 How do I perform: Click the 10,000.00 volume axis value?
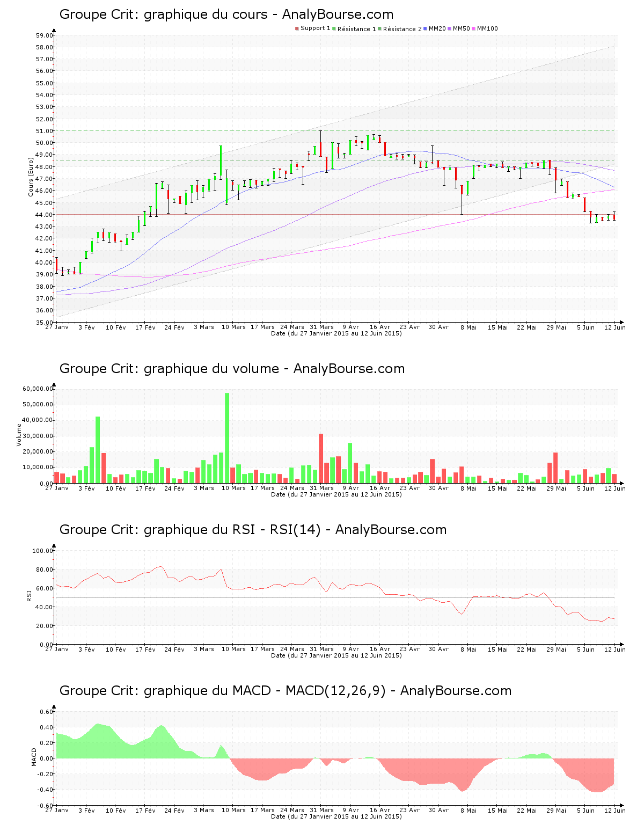pyautogui.click(x=38, y=468)
